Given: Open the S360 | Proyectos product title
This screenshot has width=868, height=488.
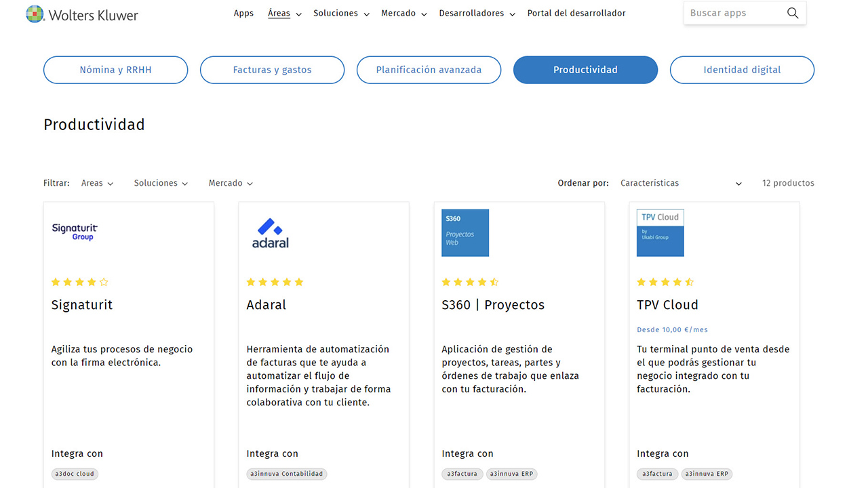Looking at the screenshot, I should [493, 305].
